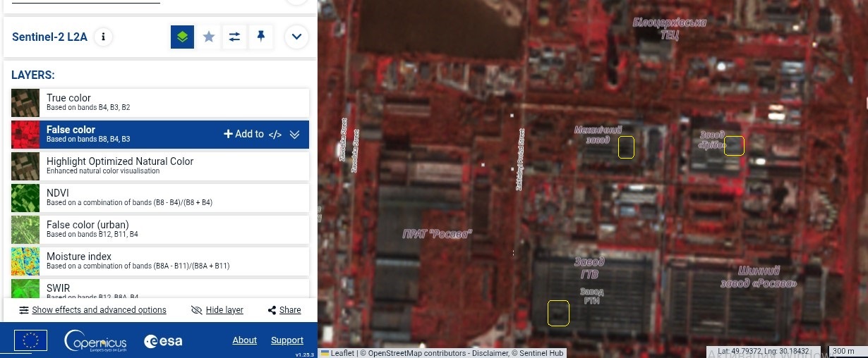The width and height of the screenshot is (868, 358).
Task: Choose the Moisture index layer
Action: click(160, 261)
